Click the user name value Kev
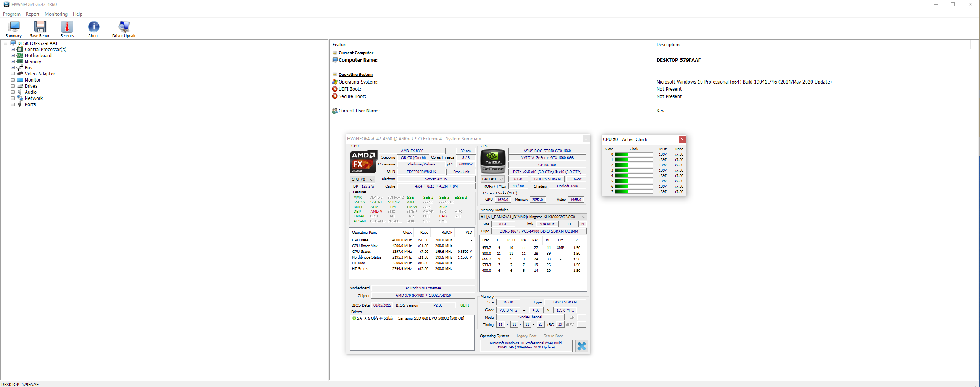This screenshot has height=387, width=980. click(660, 111)
